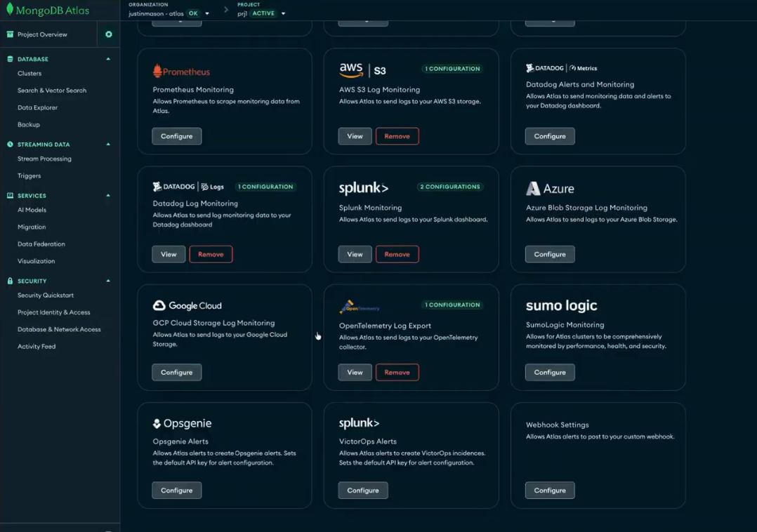This screenshot has width=757, height=532.
Task: Collapse the Streaming Data section
Action: coord(108,144)
